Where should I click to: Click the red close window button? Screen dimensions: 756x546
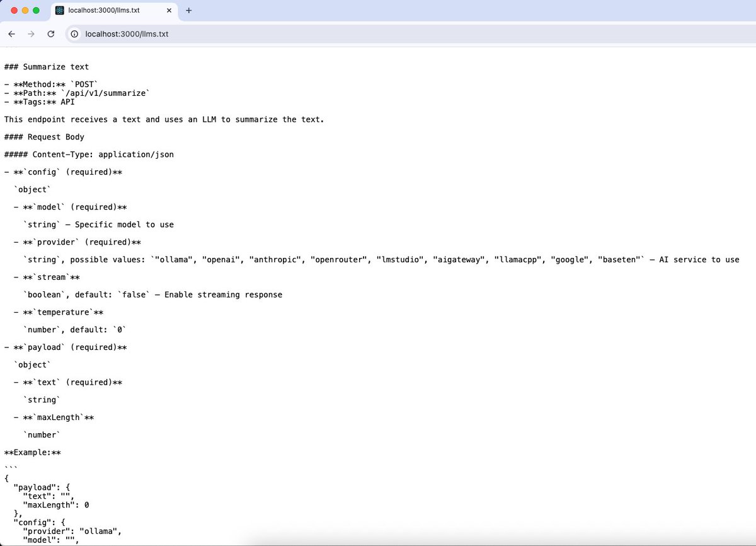(x=13, y=11)
